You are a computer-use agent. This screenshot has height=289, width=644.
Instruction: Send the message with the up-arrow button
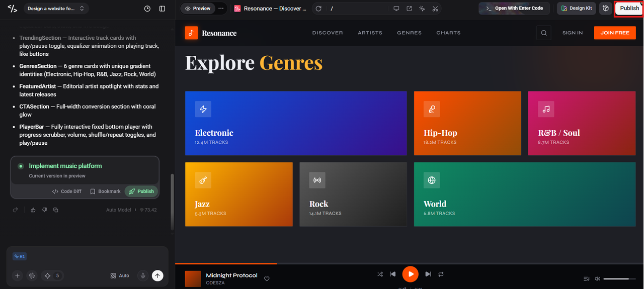(x=157, y=276)
